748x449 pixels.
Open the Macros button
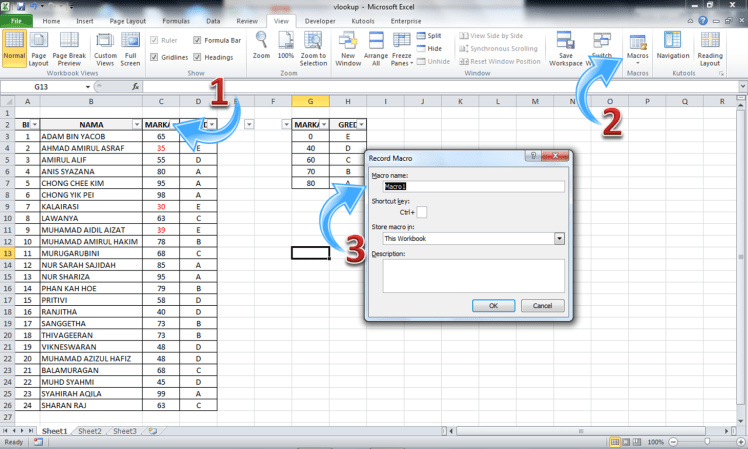(x=637, y=48)
